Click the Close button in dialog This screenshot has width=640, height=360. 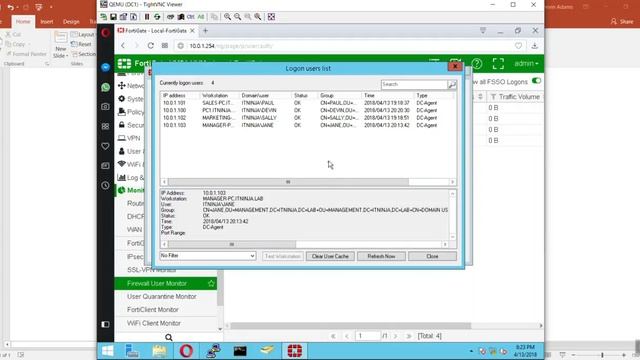click(432, 256)
